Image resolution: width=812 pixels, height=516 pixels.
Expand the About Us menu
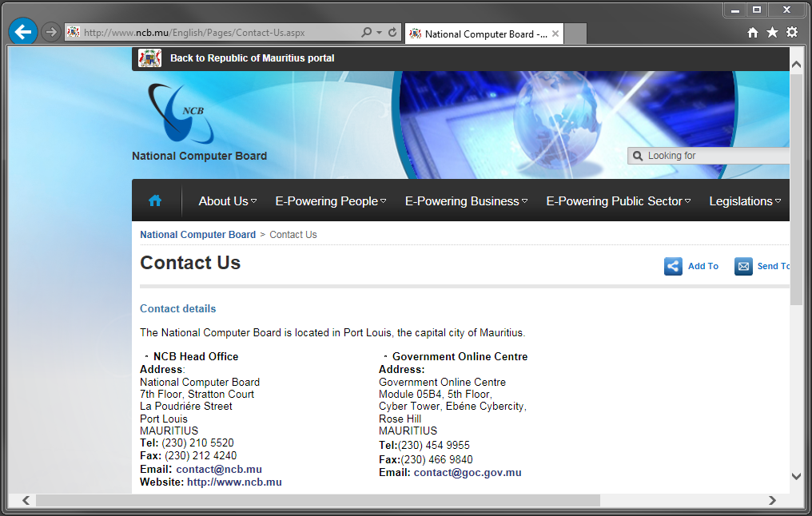pyautogui.click(x=227, y=201)
